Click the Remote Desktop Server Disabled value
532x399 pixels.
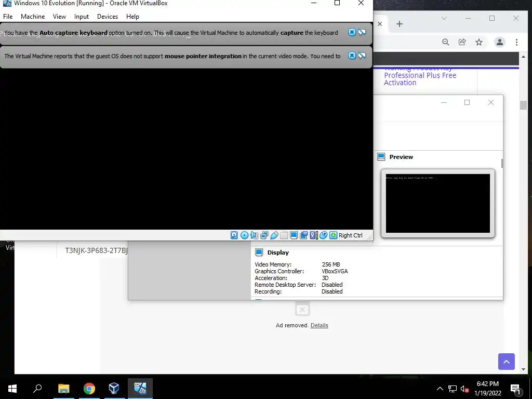pyautogui.click(x=332, y=285)
